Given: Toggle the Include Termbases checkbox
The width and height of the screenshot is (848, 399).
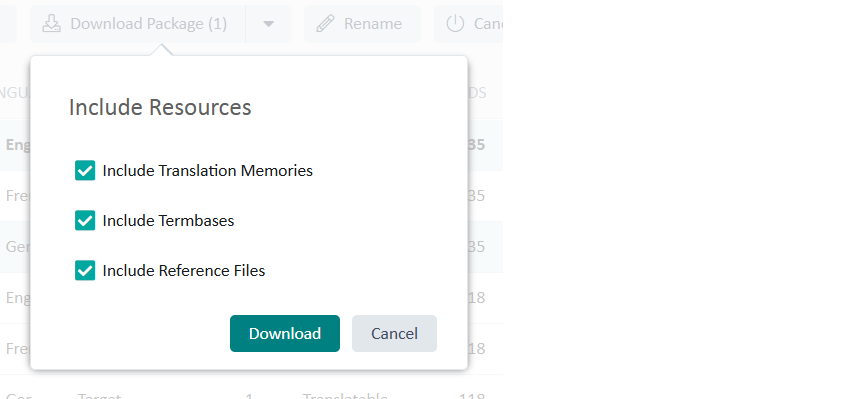Looking at the screenshot, I should (85, 221).
